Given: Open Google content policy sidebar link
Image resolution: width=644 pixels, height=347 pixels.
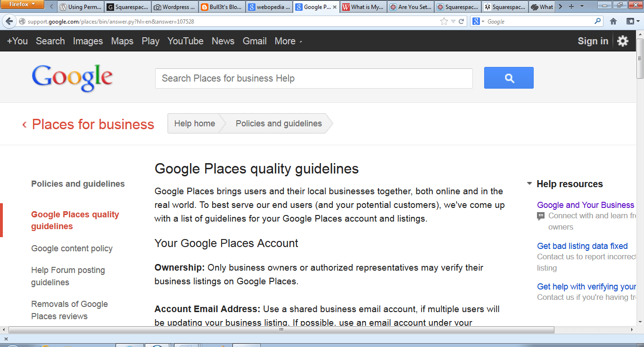Looking at the screenshot, I should [72, 248].
